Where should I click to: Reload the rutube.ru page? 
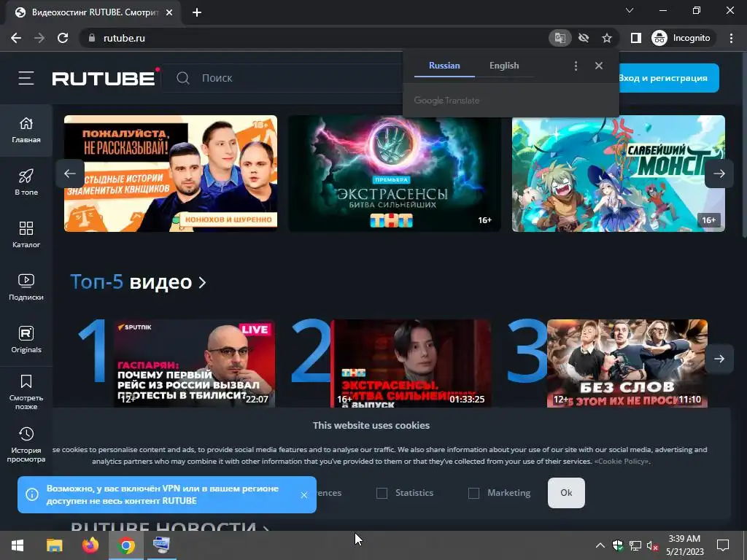pyautogui.click(x=63, y=38)
